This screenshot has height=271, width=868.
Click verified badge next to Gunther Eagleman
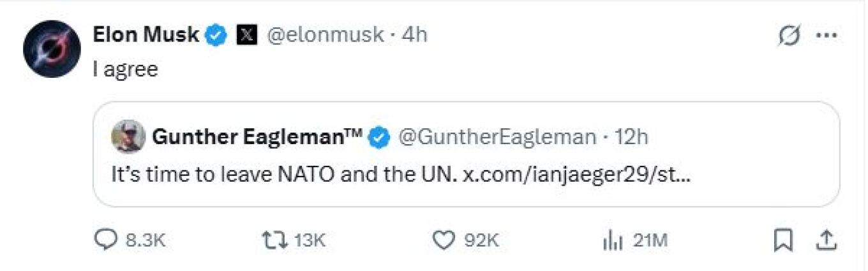pyautogui.click(x=381, y=136)
